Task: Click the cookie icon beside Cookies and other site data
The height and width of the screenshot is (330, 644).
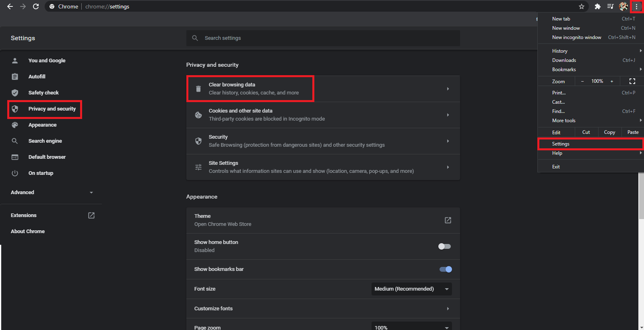Action: point(198,115)
